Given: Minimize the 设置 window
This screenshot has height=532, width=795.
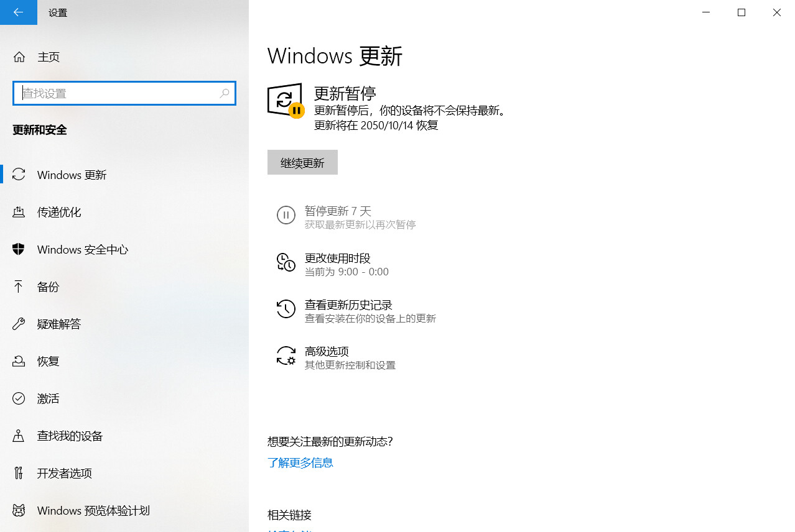Looking at the screenshot, I should 706,12.
